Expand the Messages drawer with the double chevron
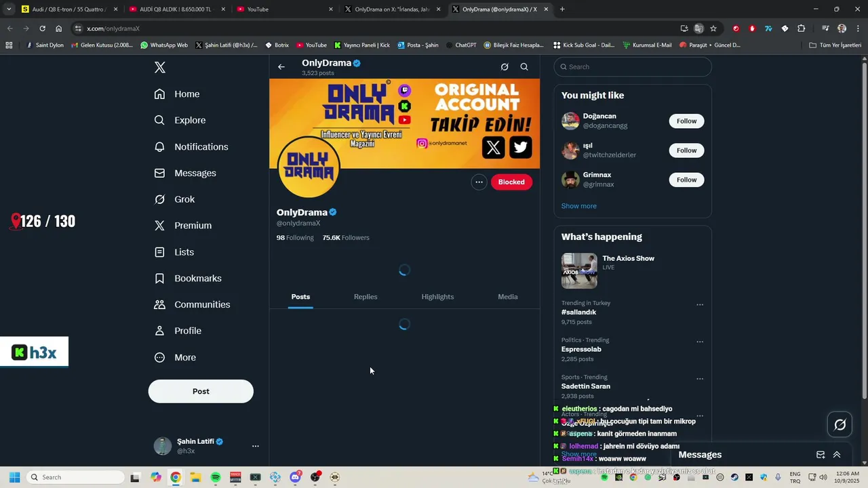This screenshot has height=488, width=868. pos(837,455)
